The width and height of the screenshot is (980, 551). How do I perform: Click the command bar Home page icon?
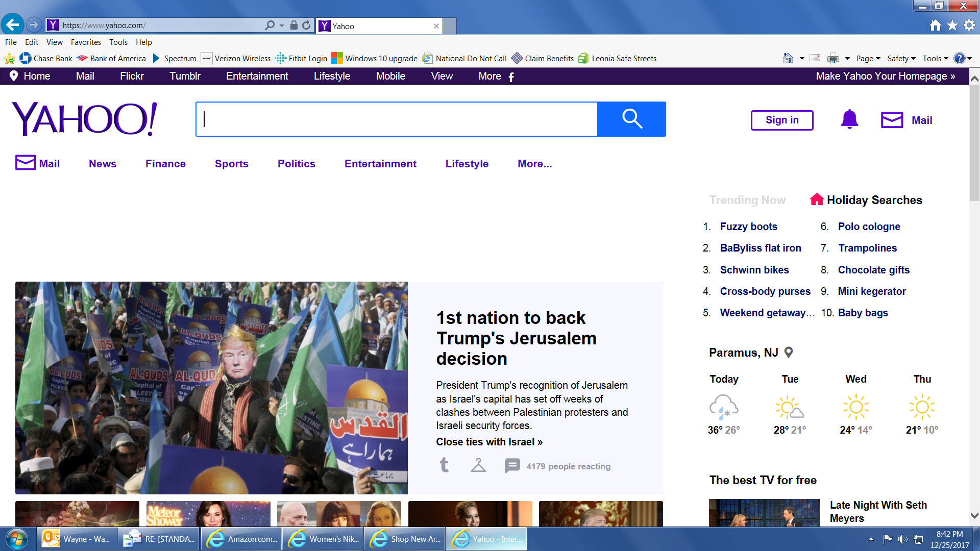coord(788,58)
